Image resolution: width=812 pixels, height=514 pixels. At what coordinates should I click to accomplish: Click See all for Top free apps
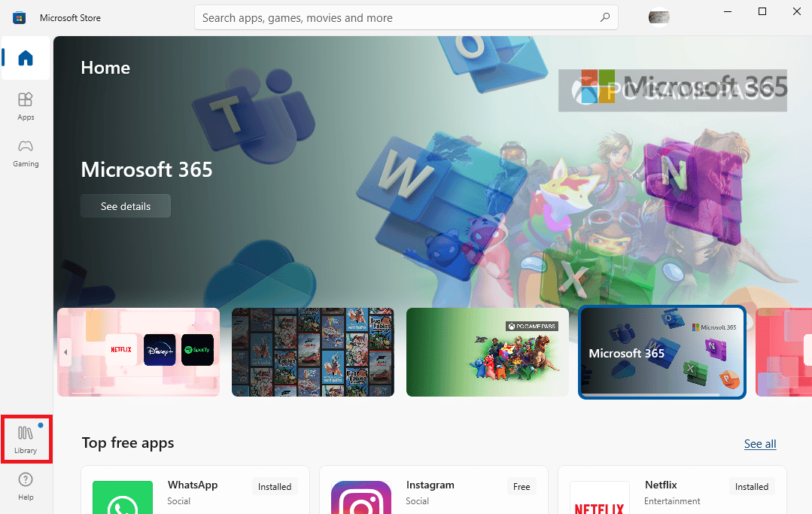click(x=759, y=443)
